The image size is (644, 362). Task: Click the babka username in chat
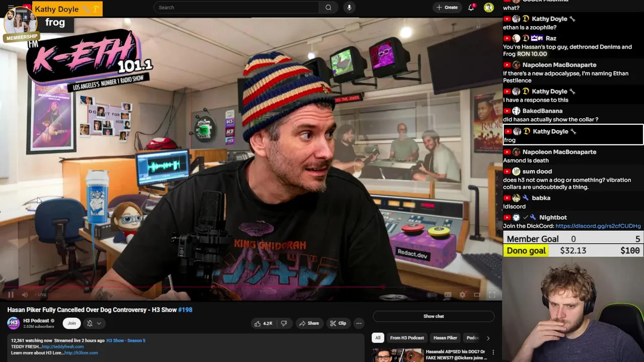pos(541,198)
